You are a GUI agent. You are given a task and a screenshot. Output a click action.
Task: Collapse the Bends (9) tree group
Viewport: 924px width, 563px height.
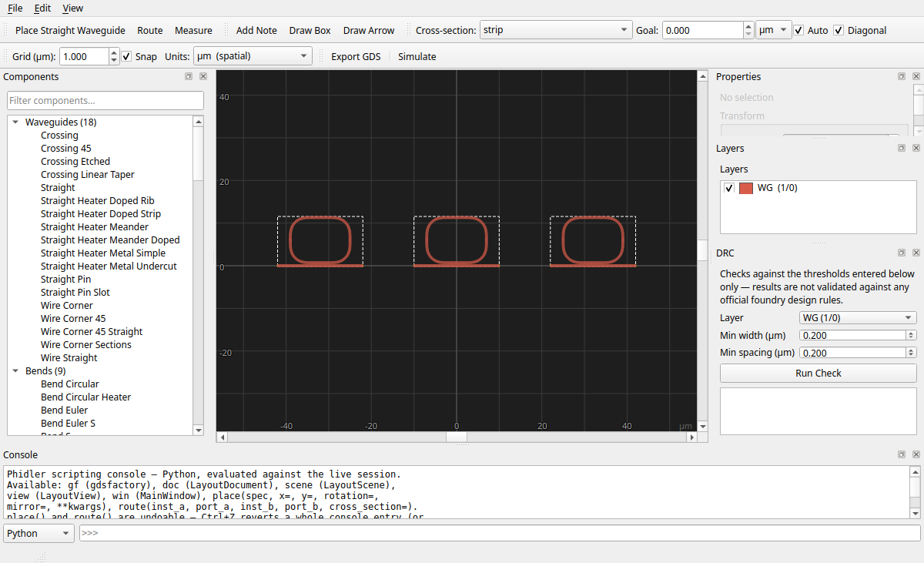click(x=15, y=371)
